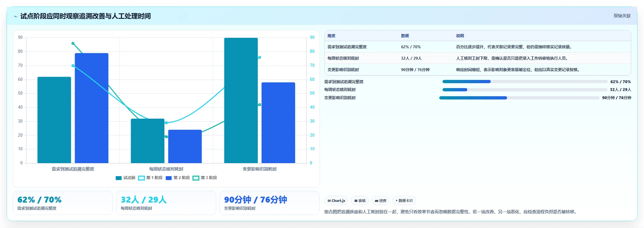This screenshot has height=228, width=644.
Task: Click the 每周状态核对耗时 progress bar
Action: (x=525, y=90)
